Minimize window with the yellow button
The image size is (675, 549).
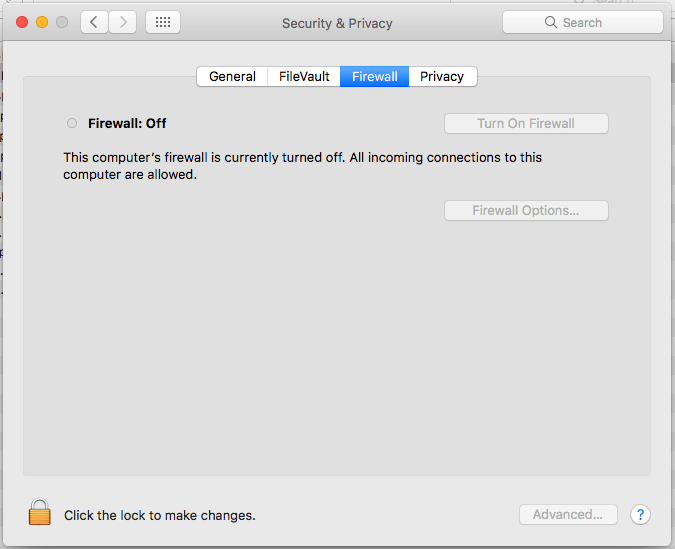click(x=42, y=22)
